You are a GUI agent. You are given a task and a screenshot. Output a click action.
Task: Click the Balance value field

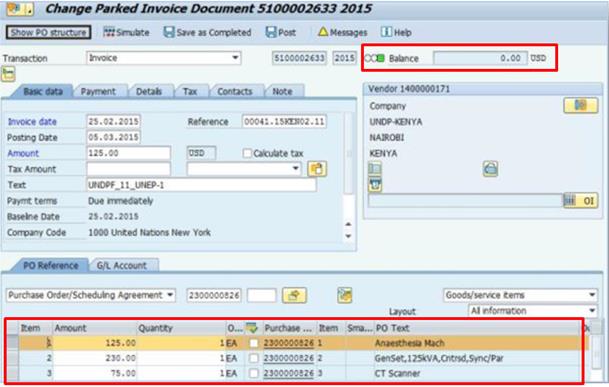tap(480, 58)
